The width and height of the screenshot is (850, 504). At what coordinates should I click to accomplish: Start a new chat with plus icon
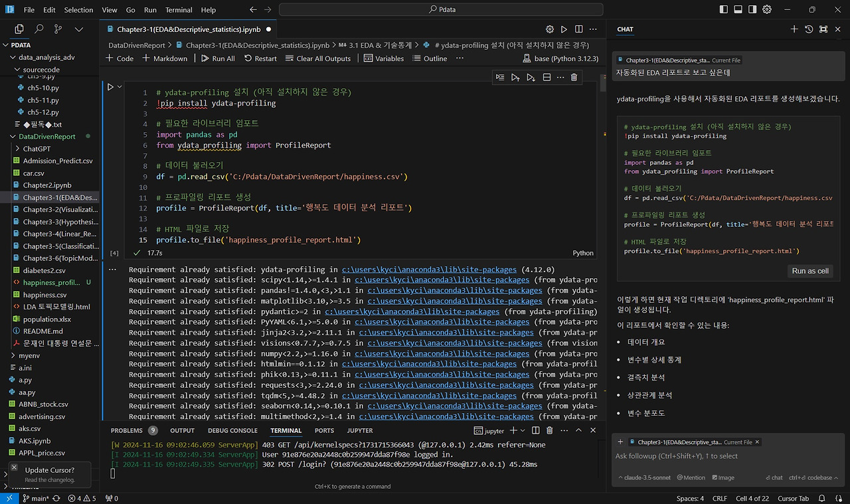[x=794, y=29]
